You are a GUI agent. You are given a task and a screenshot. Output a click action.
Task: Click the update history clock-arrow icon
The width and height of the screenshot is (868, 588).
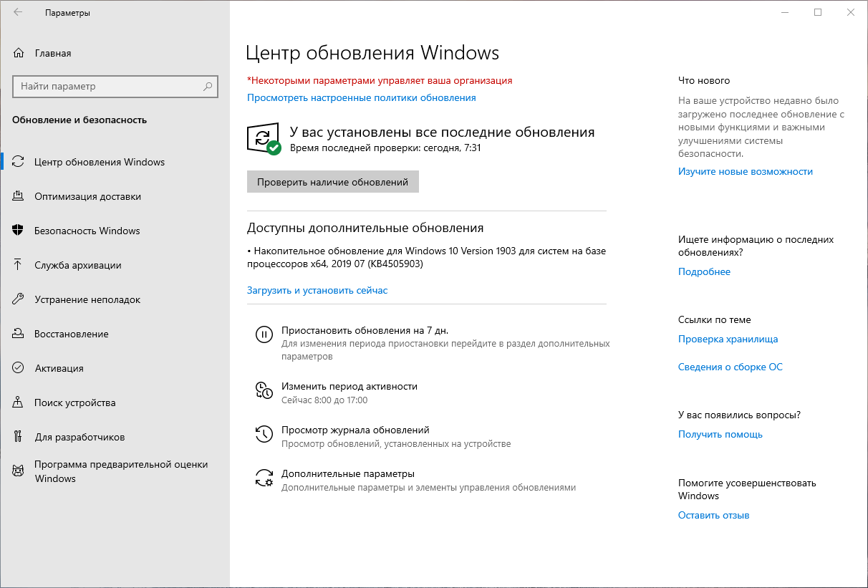point(263,433)
